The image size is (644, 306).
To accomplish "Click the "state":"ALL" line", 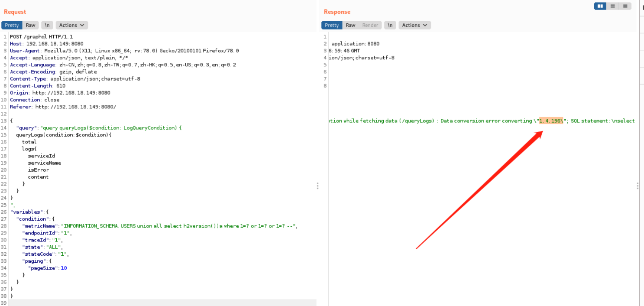I will coord(42,247).
